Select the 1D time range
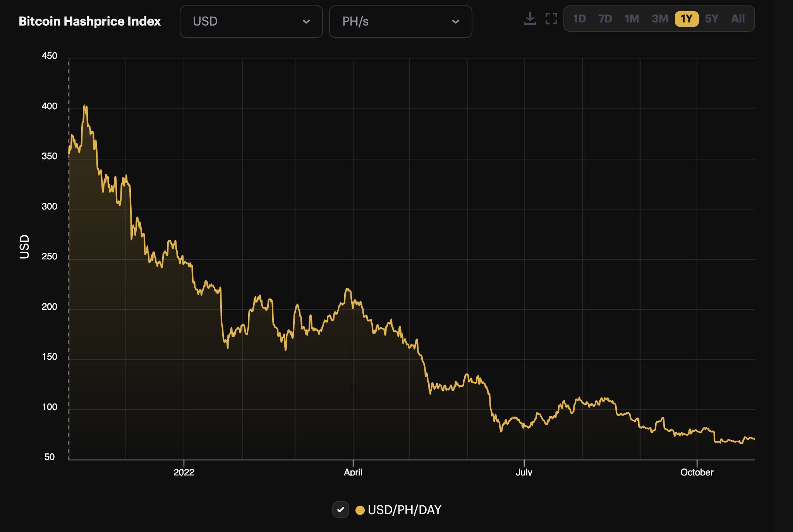 coord(579,19)
